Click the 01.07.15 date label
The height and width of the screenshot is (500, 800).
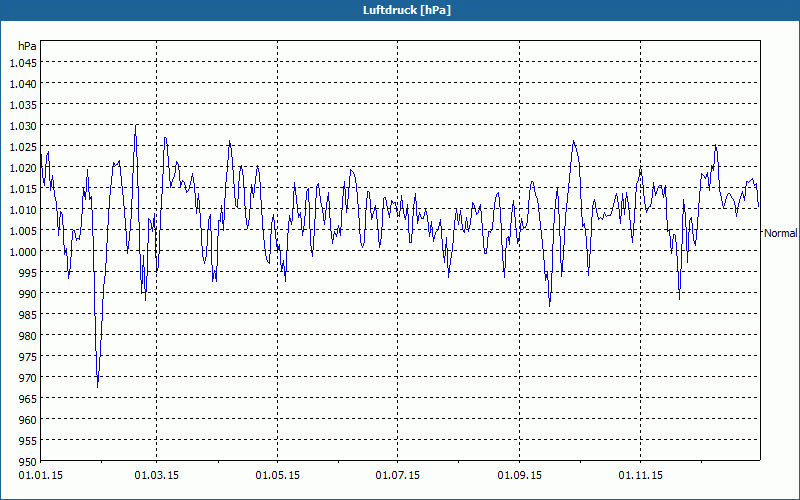[398, 476]
